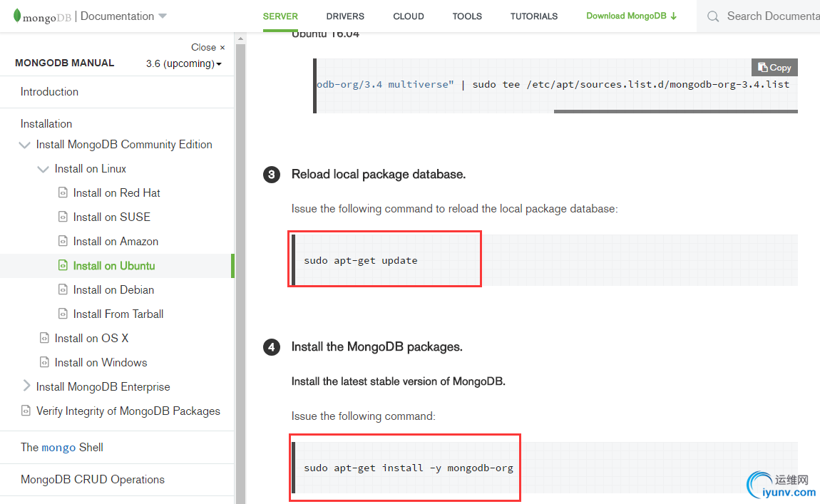
Task: Click the document icon next to Install on Debian
Action: pos(63,289)
